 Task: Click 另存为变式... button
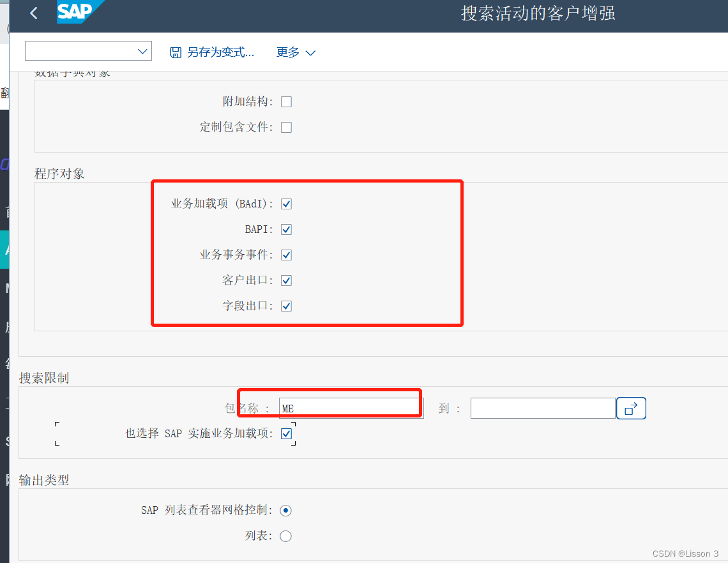(x=212, y=52)
